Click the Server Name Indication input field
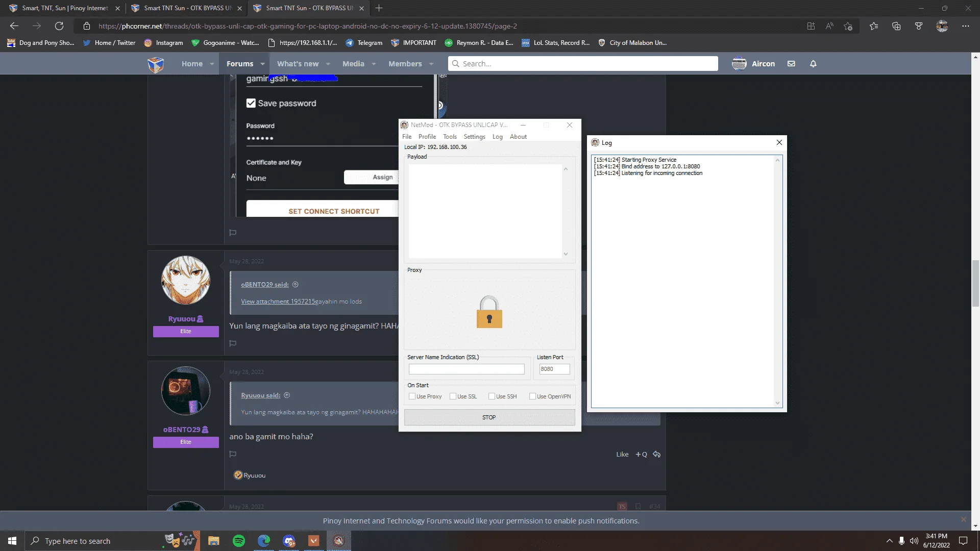 467,369
